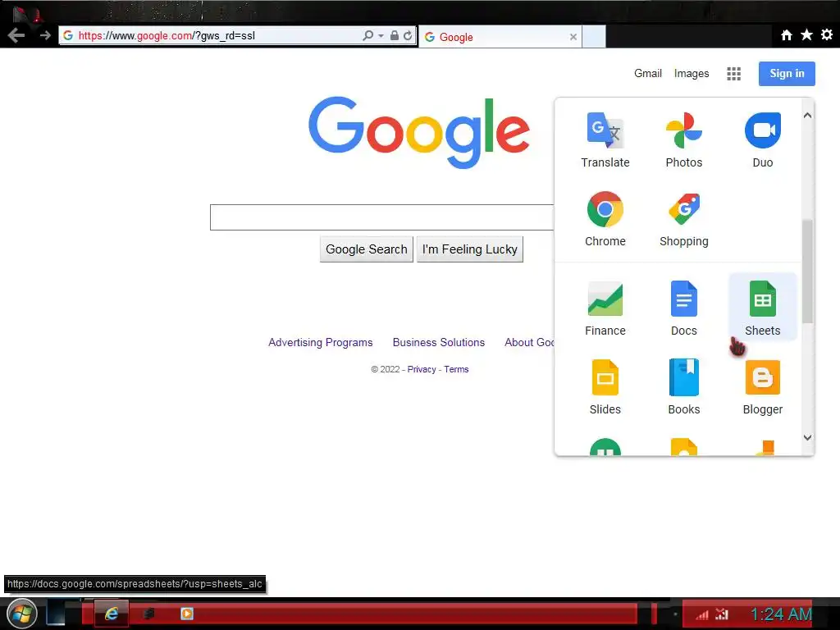Open the Privacy link
The height and width of the screenshot is (630, 840).
pyautogui.click(x=422, y=369)
